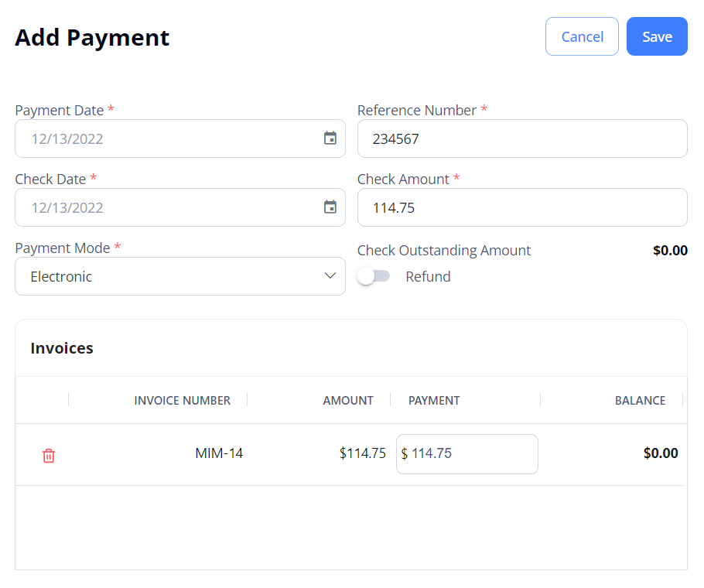Cancel adding the payment
704x588 pixels.
pyautogui.click(x=582, y=36)
